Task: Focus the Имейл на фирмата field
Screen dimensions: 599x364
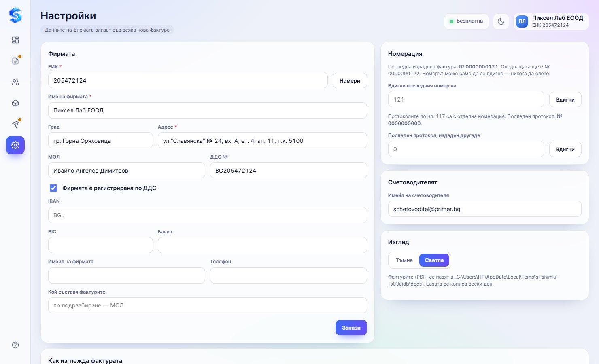Action: coord(127,275)
